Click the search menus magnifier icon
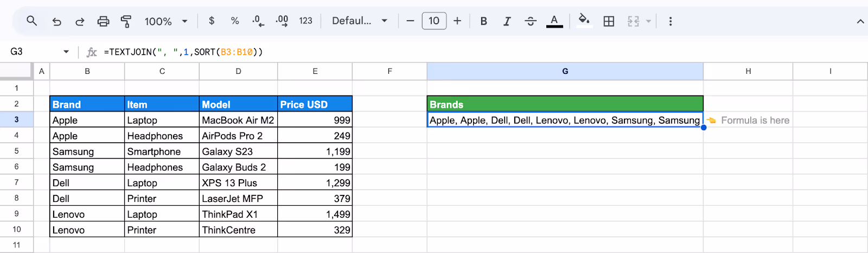The image size is (868, 253). click(32, 21)
